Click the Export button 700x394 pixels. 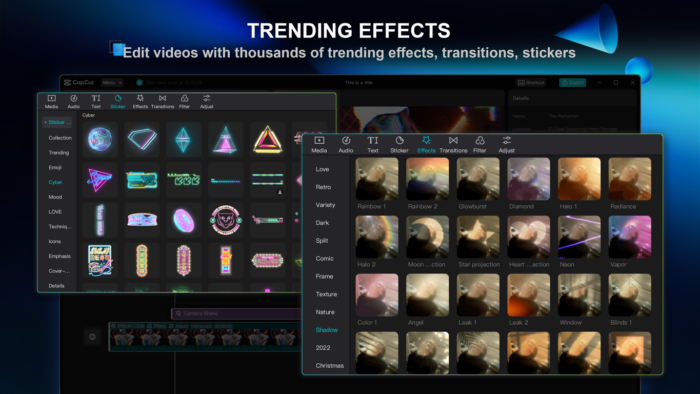click(x=572, y=83)
